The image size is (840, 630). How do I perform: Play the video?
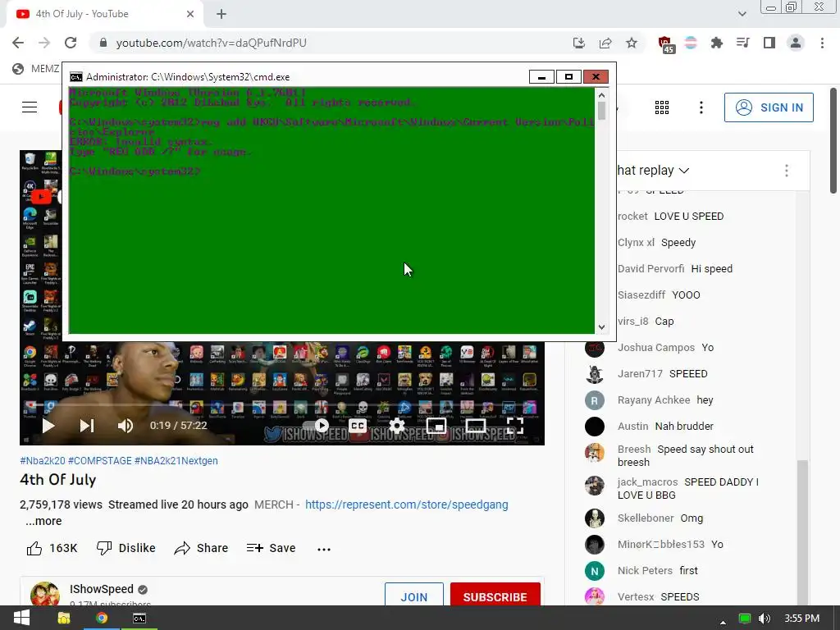pyautogui.click(x=48, y=426)
